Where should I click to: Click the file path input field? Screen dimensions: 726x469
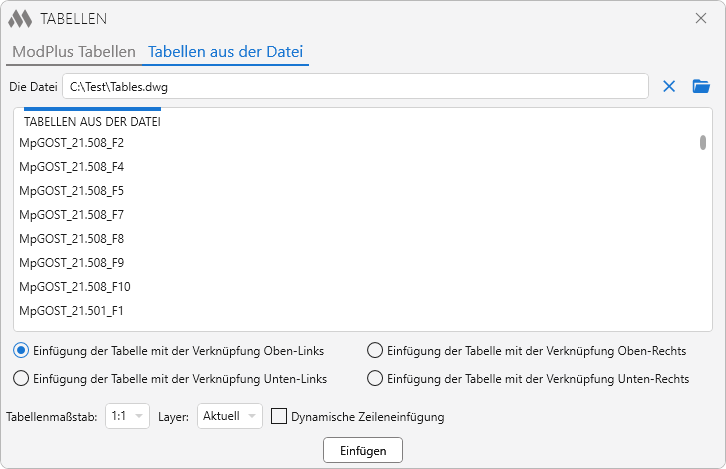(355, 87)
